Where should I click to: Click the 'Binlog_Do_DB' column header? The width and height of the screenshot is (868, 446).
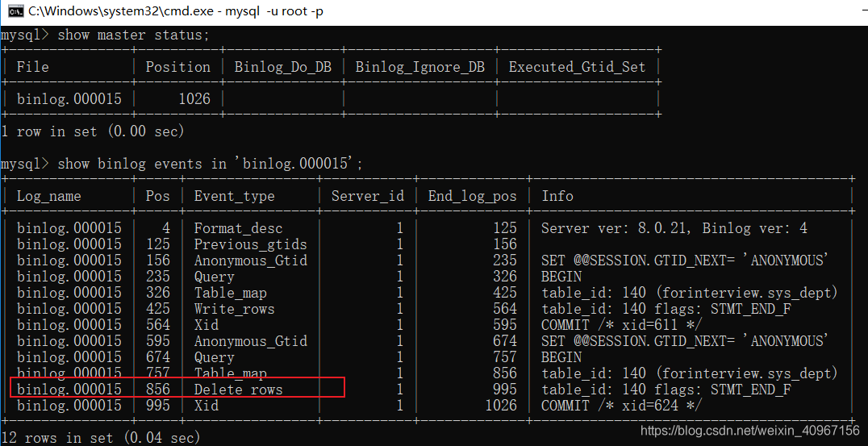pyautogui.click(x=283, y=68)
